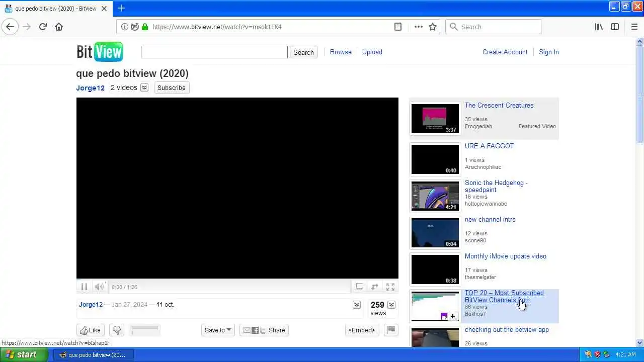Focus the BitView search box
Viewport: 644px width, 362px height.
[214, 52]
